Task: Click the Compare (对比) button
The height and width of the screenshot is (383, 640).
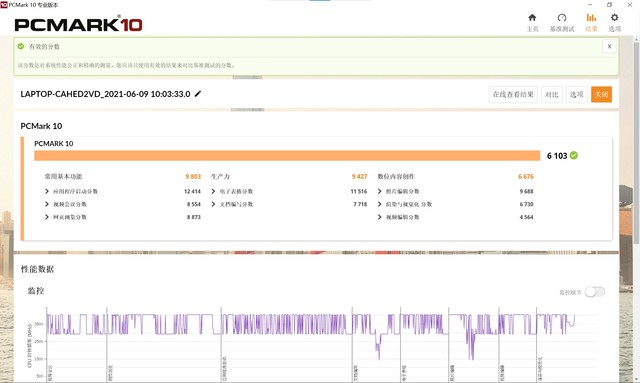Action: pyautogui.click(x=551, y=94)
